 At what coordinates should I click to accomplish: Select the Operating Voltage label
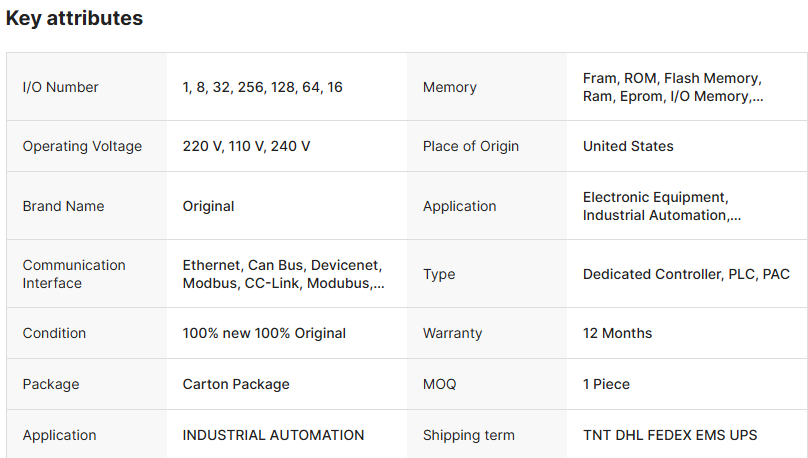[82, 146]
